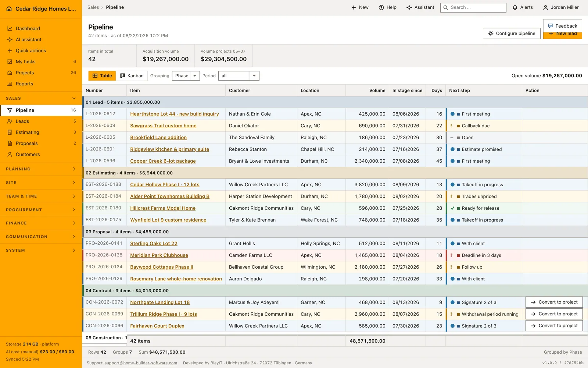Click the red marker on Meridian Park Deadline
Screen dimensions: 588x368
point(458,255)
